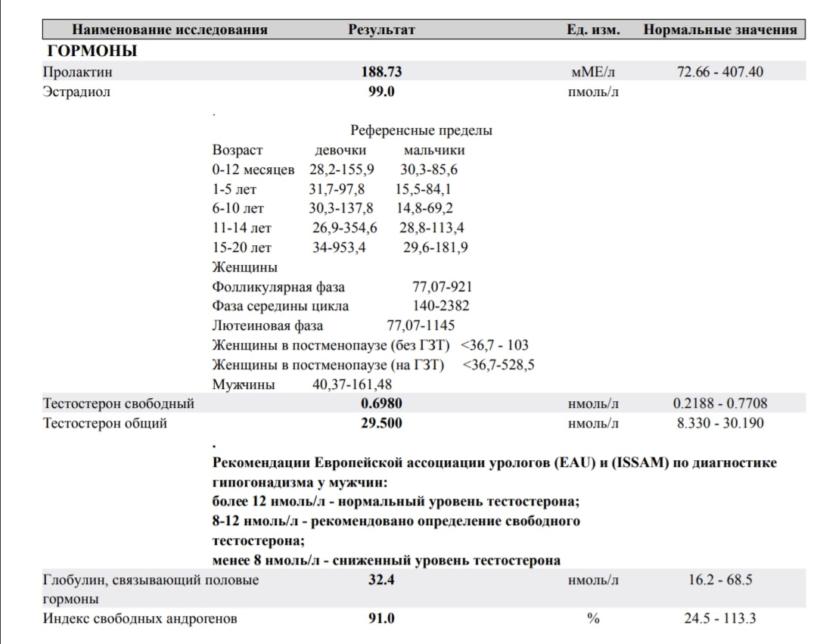Click the 'Индекс свободных андрогенов' row label
Viewport: 817px width, 644px height.
click(x=140, y=619)
